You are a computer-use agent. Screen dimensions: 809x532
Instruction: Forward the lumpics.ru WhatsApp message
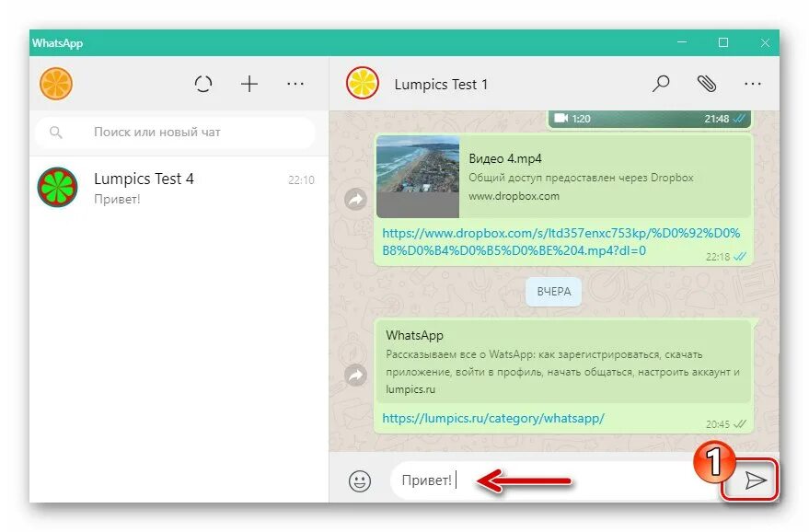click(x=355, y=376)
